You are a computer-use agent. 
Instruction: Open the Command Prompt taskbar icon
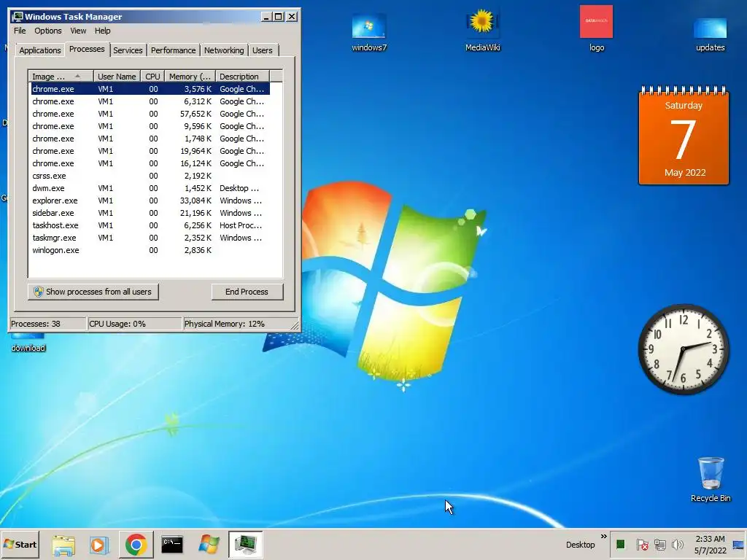pyautogui.click(x=172, y=545)
